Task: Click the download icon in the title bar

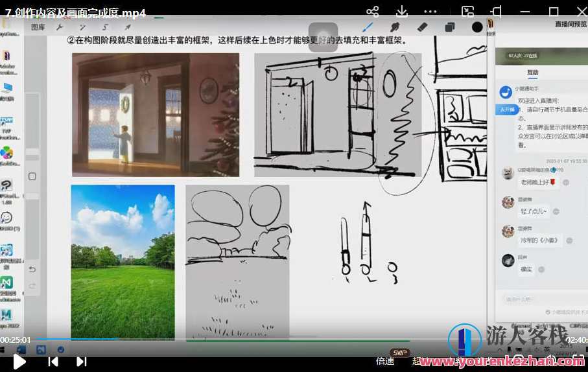Action: coord(401,12)
